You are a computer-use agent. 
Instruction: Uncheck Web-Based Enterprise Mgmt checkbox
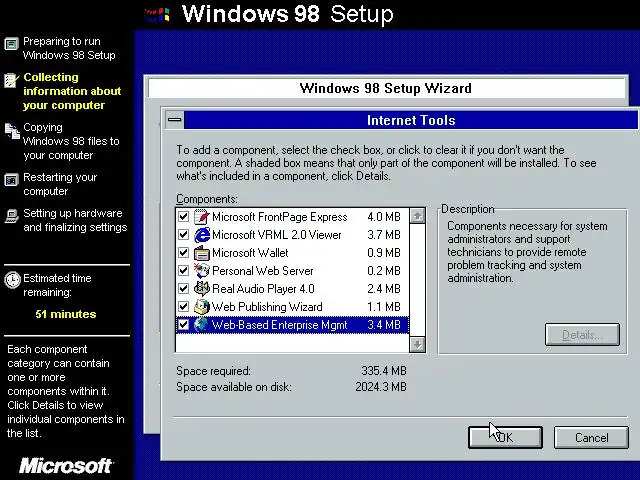coord(183,324)
